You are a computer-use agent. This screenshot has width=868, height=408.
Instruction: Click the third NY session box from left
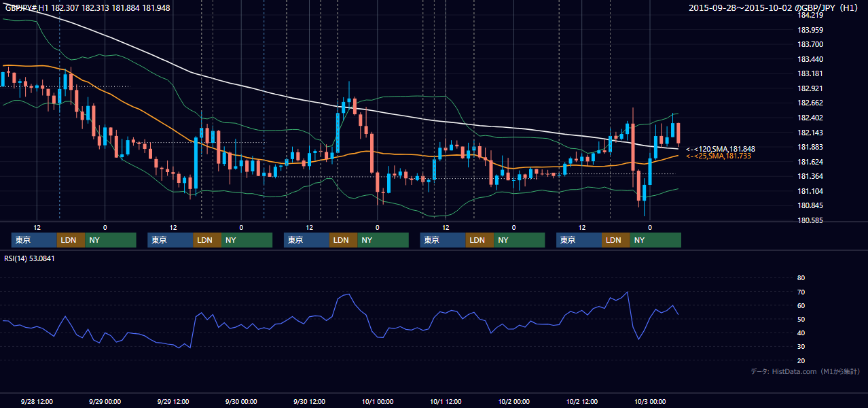click(383, 240)
